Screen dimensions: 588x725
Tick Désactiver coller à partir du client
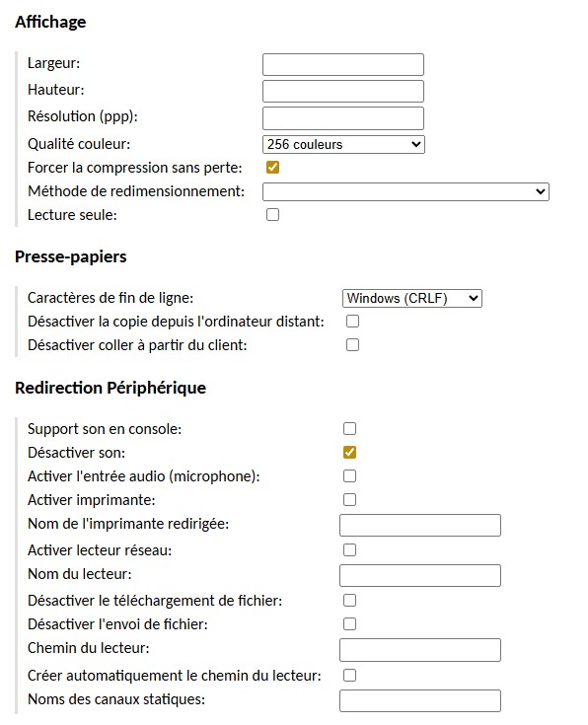coord(352,345)
